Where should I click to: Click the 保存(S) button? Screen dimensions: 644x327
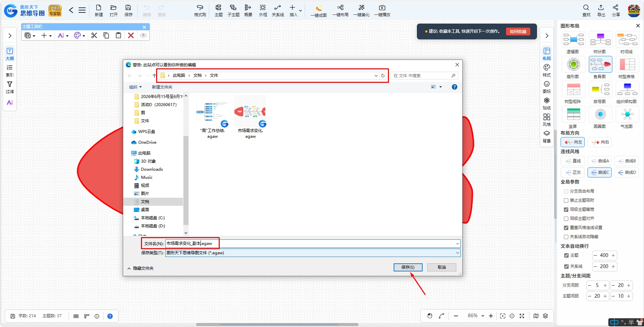click(408, 267)
